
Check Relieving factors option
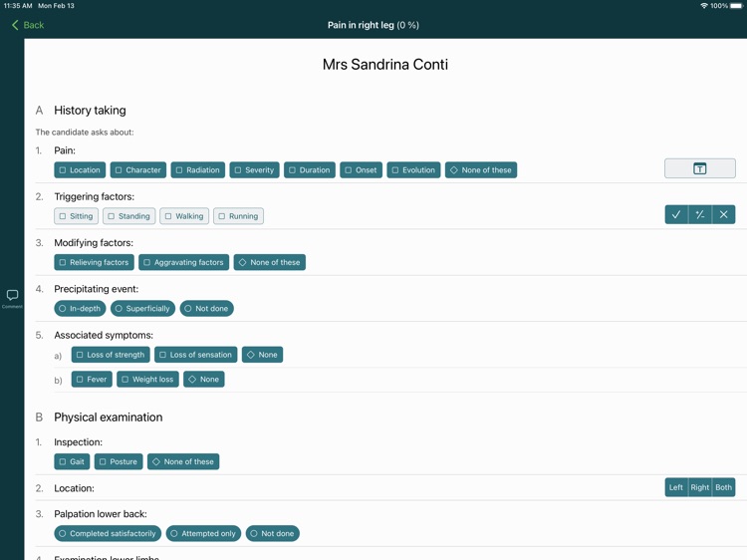point(94,262)
